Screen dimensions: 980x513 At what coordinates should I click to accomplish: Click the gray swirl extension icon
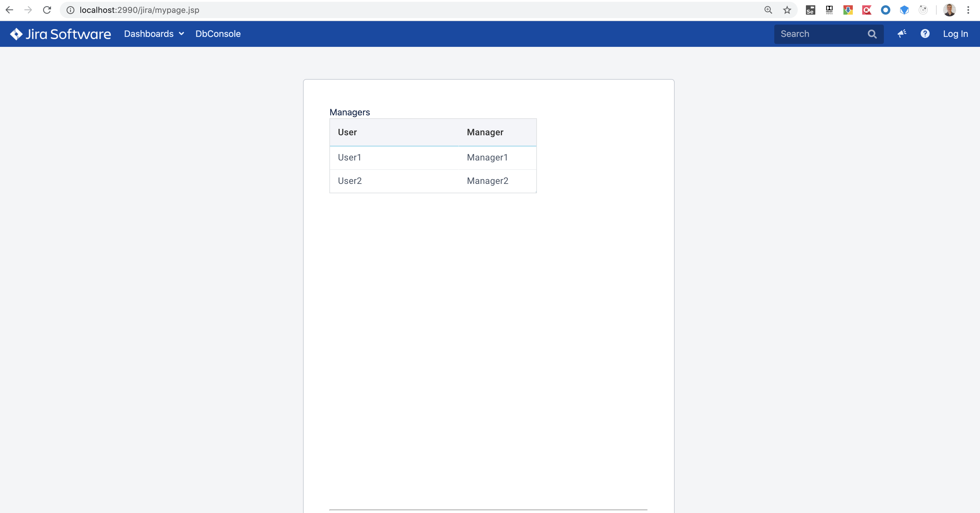pyautogui.click(x=923, y=10)
